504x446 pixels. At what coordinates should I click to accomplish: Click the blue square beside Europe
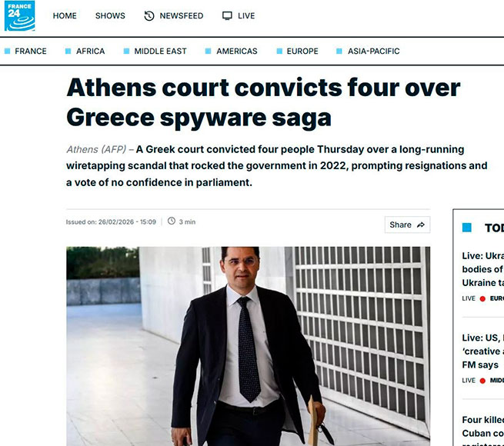pos(279,51)
